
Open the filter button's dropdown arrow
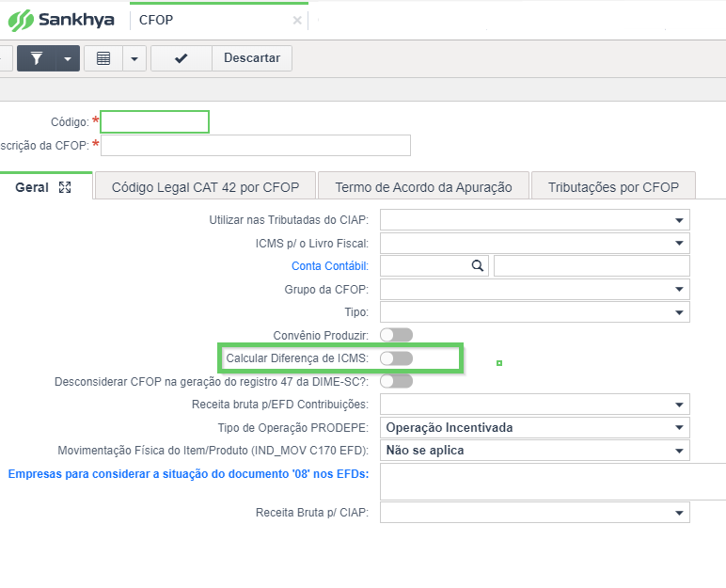[x=68, y=58]
